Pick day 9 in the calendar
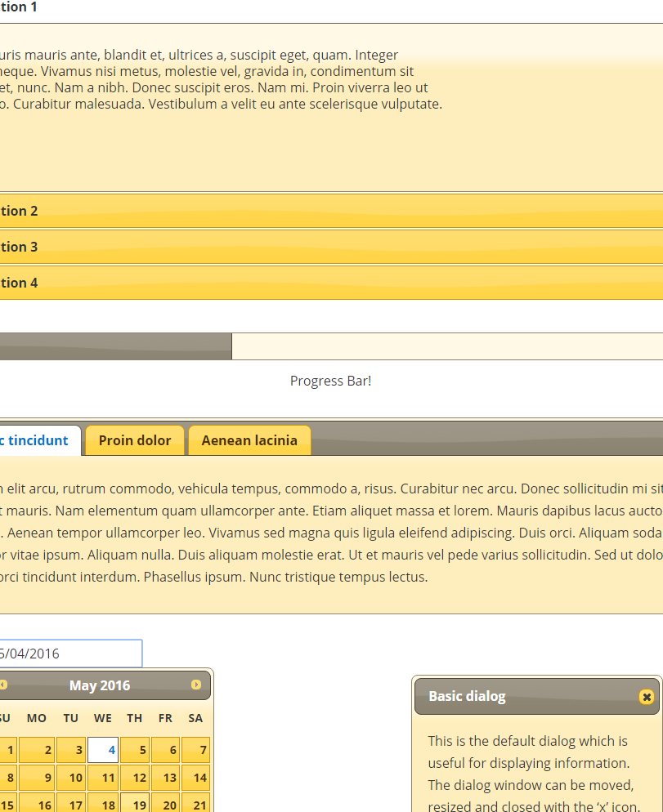 point(37,778)
